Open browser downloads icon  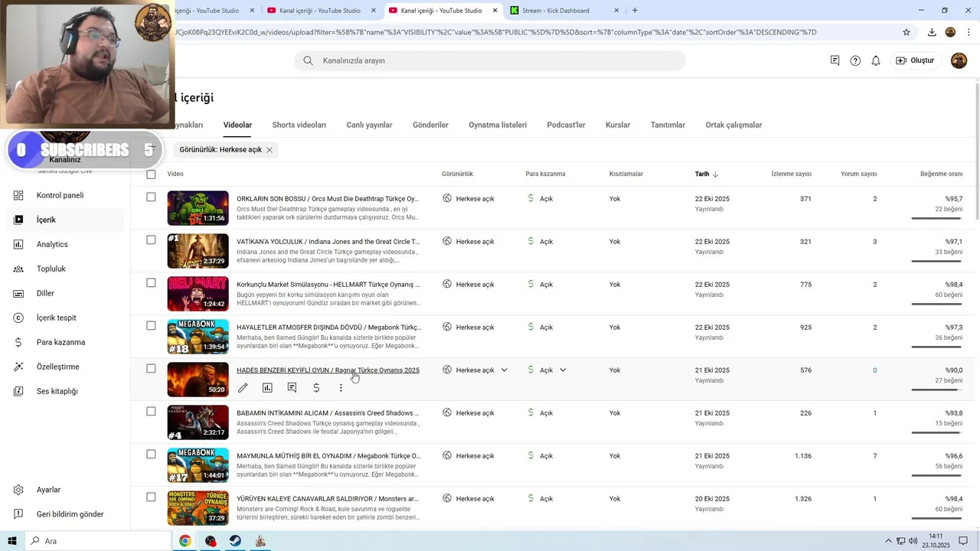(x=932, y=32)
